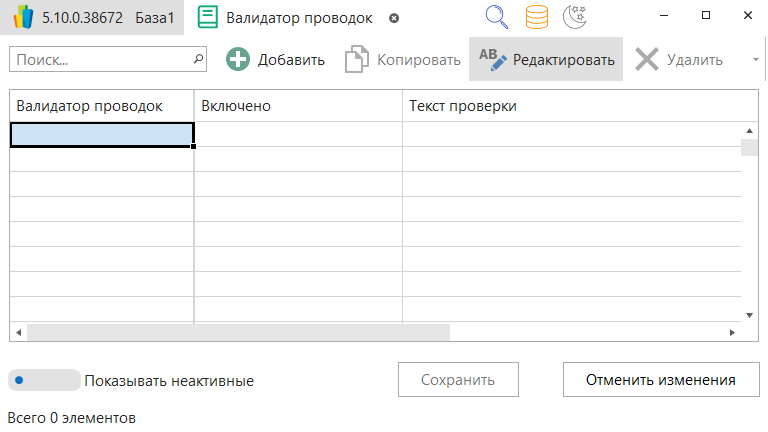Click the Редактировать pencil icon
Viewport: 768px width, 432px height.
492,60
